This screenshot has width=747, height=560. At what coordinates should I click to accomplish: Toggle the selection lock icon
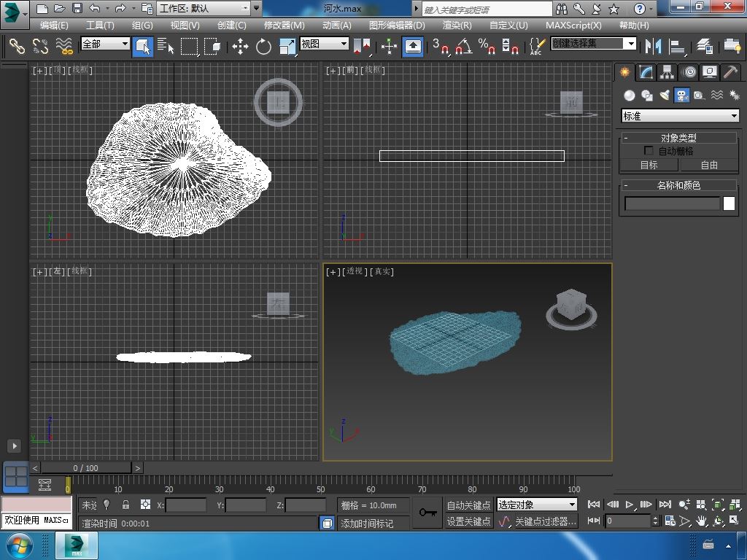(125, 505)
